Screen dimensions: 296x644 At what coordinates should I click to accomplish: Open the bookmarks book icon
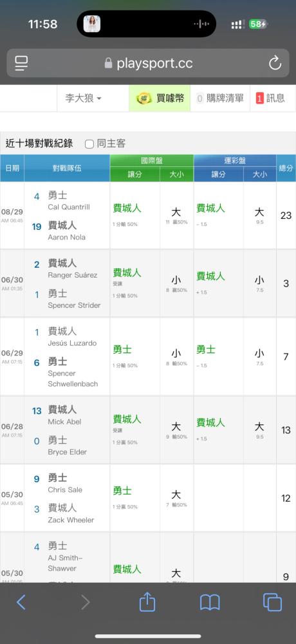click(x=210, y=603)
